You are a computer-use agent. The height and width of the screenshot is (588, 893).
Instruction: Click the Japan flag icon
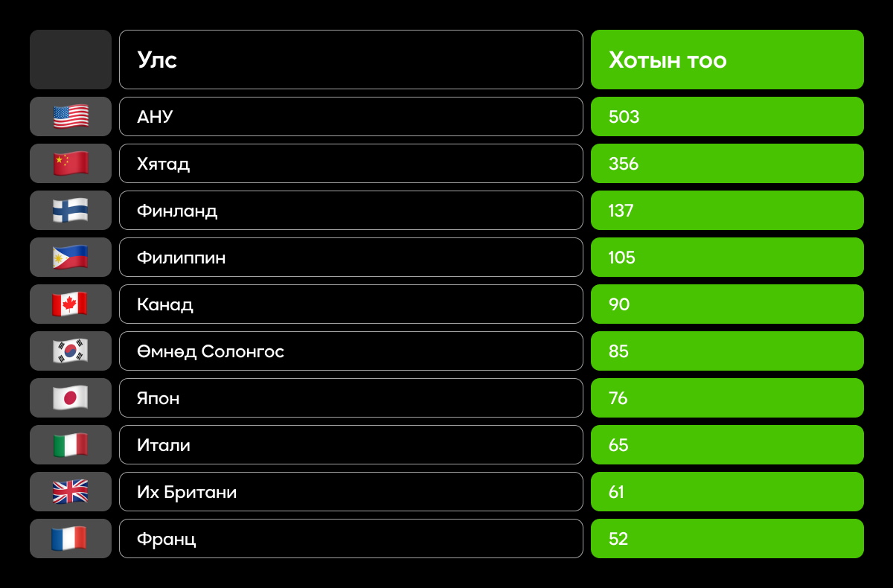tap(71, 397)
